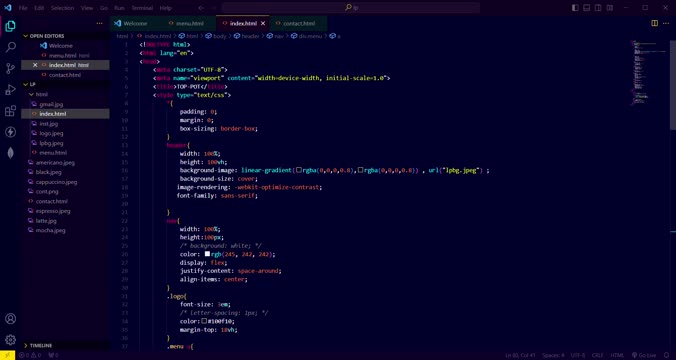676x360 pixels.
Task: Click the ports indicator in status bar
Action: coord(53,355)
